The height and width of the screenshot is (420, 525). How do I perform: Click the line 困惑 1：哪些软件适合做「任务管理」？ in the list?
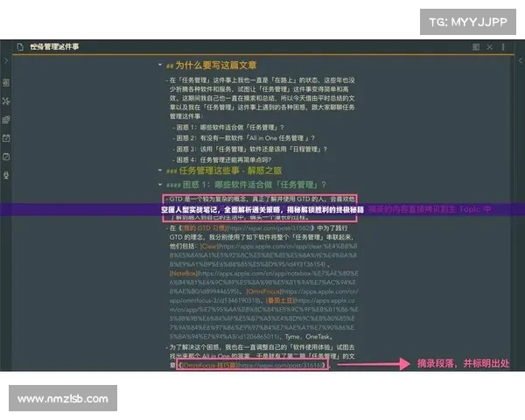[230, 127]
